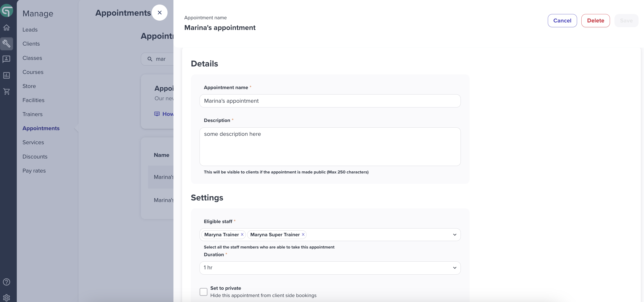Open the Duration dropdown

point(330,268)
